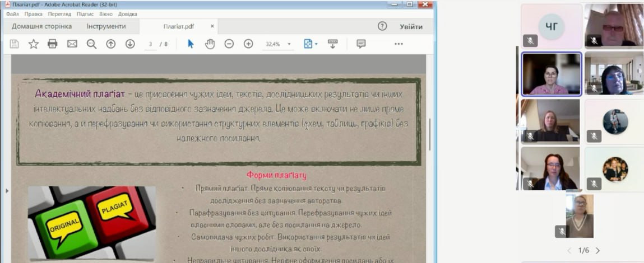
Task: Switch to Інструменти tab
Action: (x=106, y=26)
